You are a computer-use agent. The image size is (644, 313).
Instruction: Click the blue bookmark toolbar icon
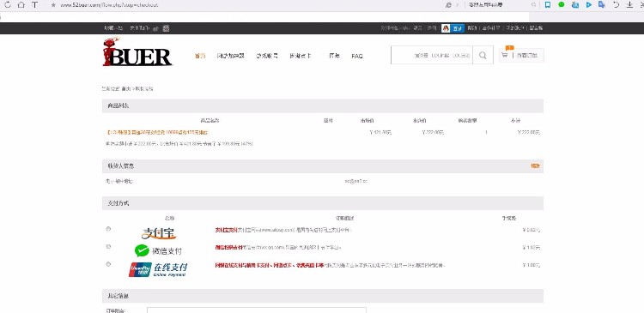(548, 5)
